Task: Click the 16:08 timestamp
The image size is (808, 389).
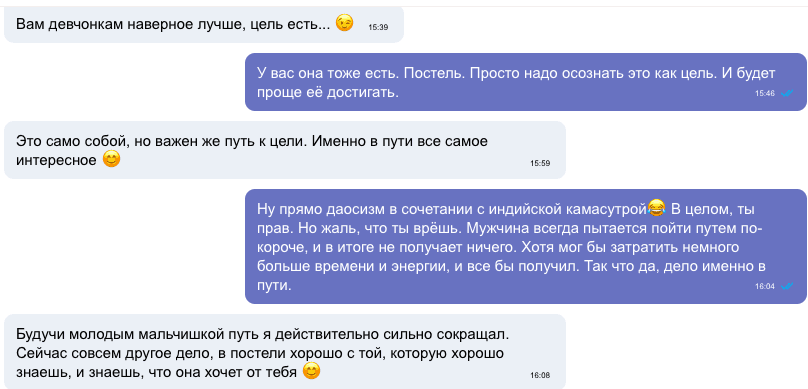Action: [540, 375]
